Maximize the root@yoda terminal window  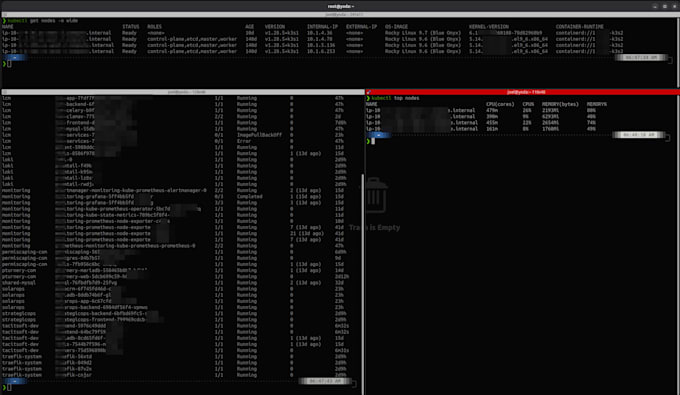(x=664, y=6)
